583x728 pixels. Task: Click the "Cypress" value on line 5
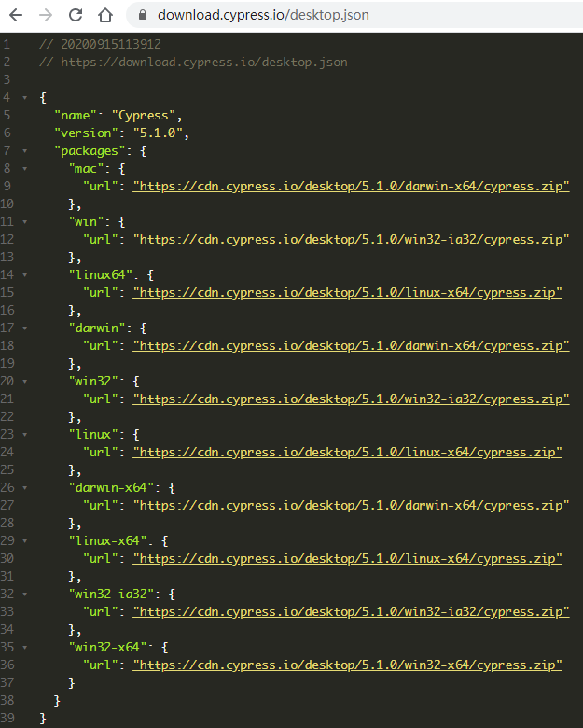click(144, 116)
